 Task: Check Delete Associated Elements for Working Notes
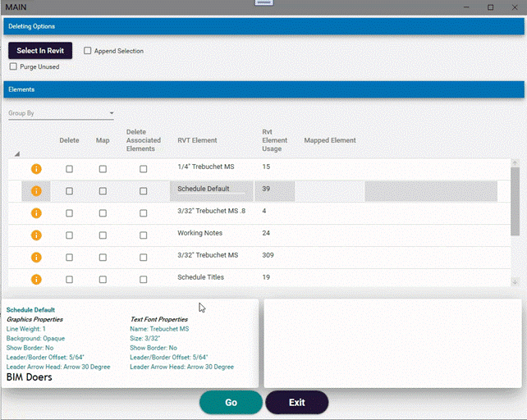point(143,235)
